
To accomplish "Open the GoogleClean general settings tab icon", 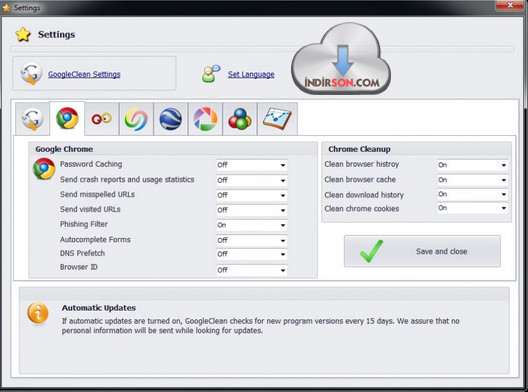I will coord(33,119).
